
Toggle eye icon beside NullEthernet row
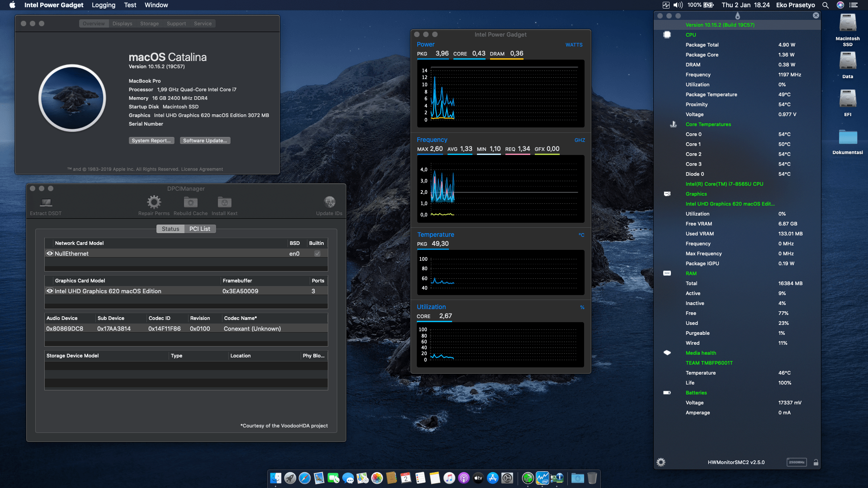(x=50, y=253)
